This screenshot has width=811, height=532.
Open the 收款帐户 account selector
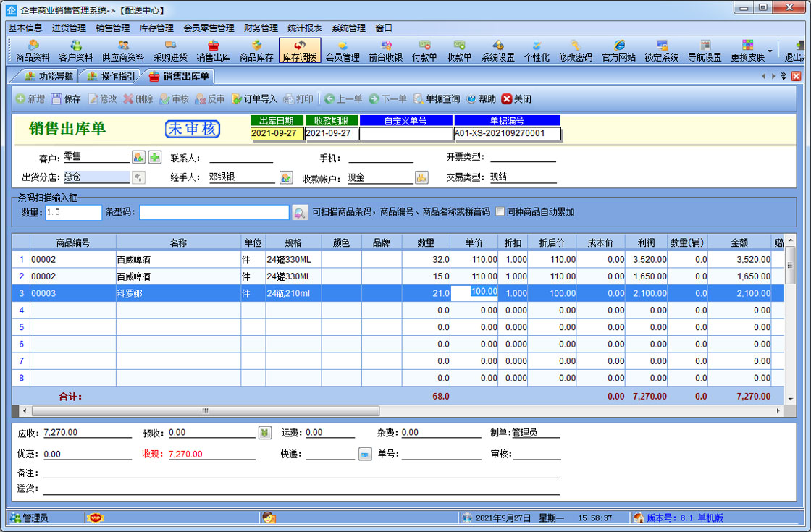(421, 178)
